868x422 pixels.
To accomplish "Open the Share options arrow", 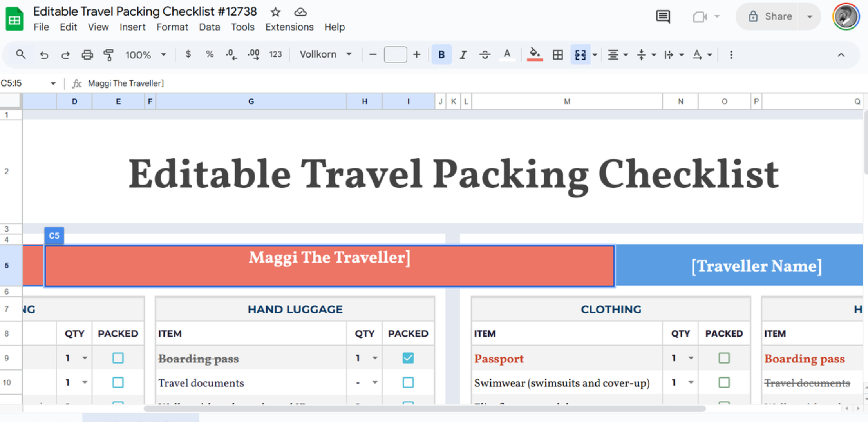I will click(x=810, y=16).
